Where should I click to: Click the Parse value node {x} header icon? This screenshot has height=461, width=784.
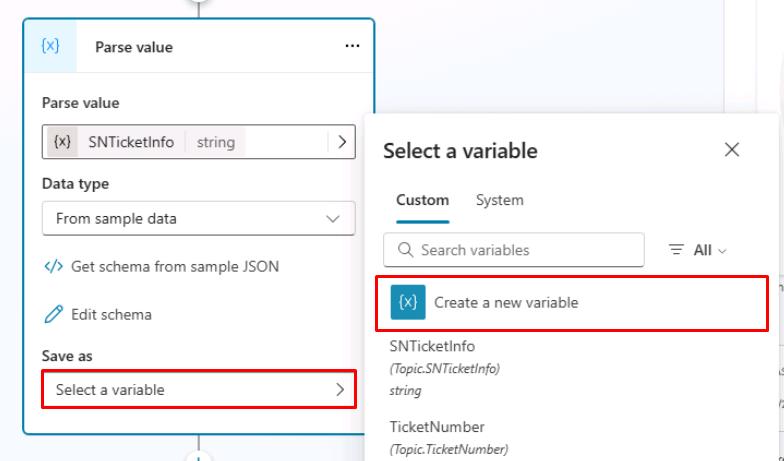(x=50, y=47)
